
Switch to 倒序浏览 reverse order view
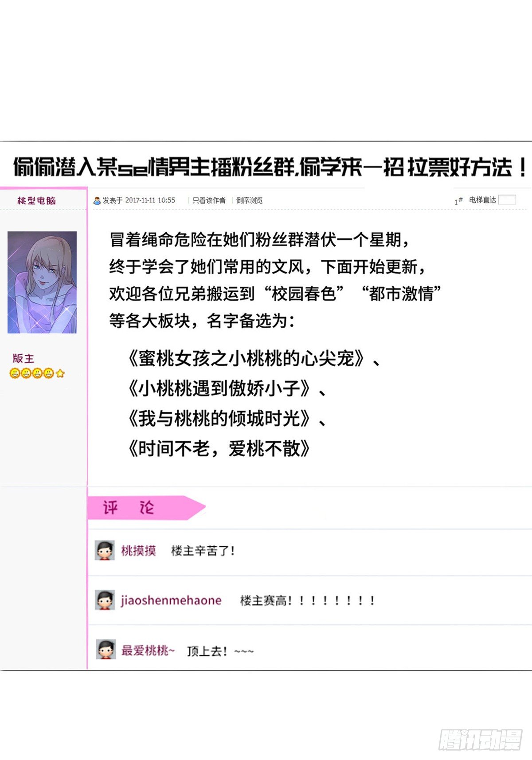coord(249,200)
